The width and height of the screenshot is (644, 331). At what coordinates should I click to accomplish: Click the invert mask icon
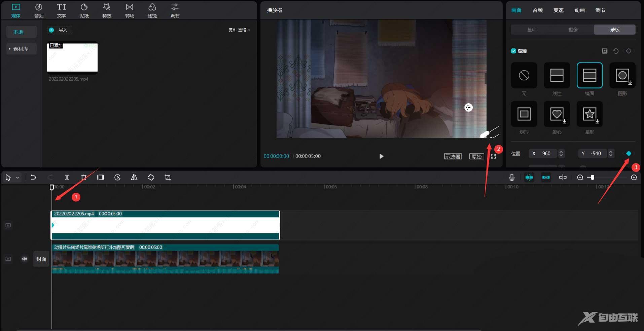point(605,51)
